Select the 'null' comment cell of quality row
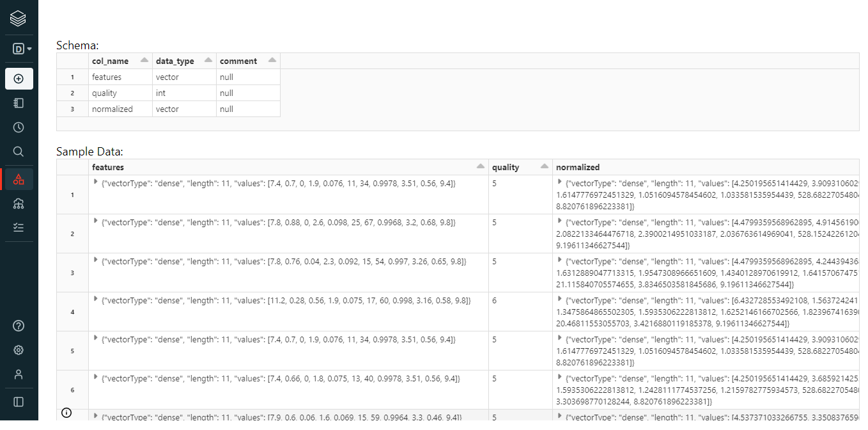The width and height of the screenshot is (868, 430). tap(248, 93)
